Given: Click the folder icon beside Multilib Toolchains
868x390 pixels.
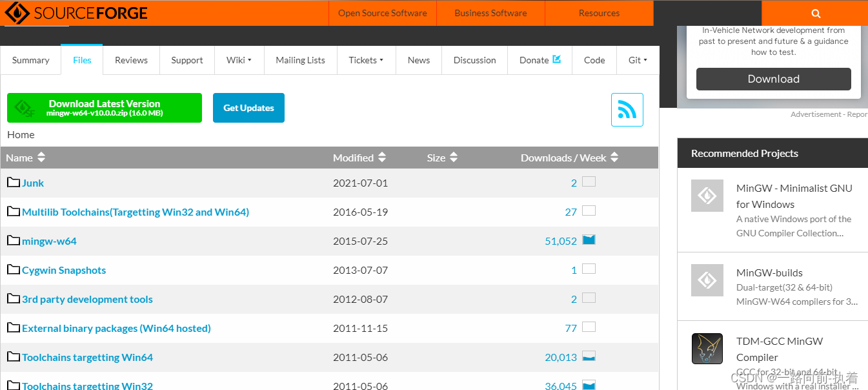Looking at the screenshot, I should click(14, 211).
